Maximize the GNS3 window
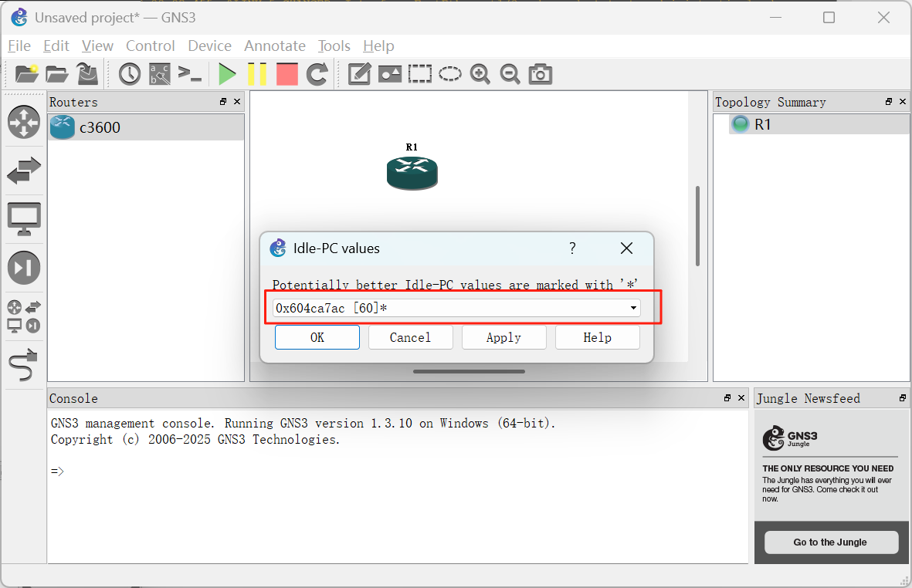Screen dimensions: 912x588 (829, 18)
